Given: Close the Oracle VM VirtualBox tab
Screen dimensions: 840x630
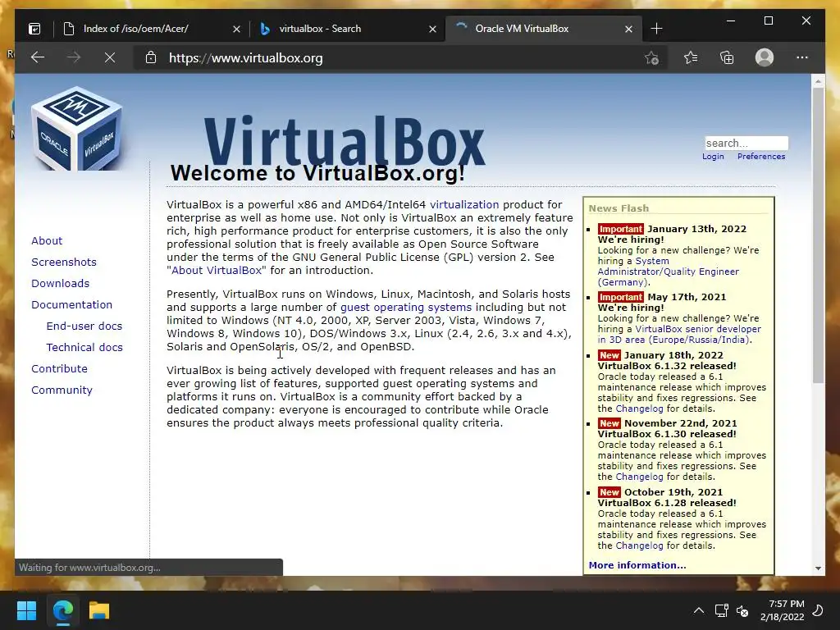Looking at the screenshot, I should (629, 30).
